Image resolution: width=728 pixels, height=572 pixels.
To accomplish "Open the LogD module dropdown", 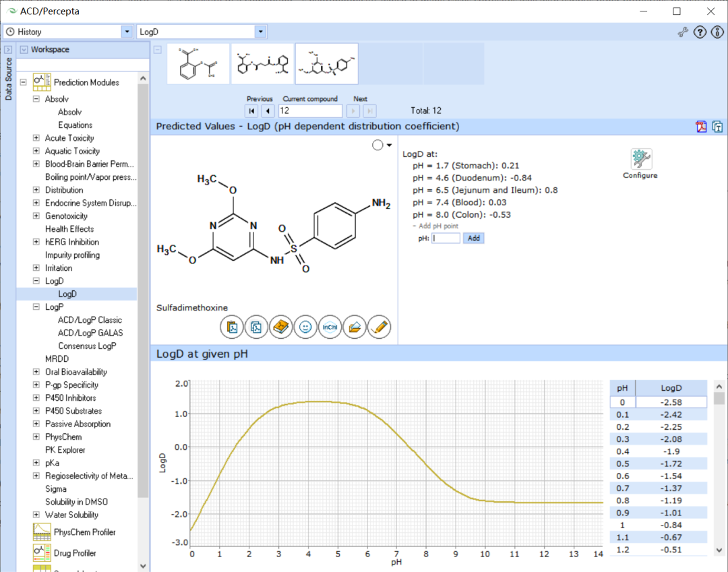I will pos(260,32).
